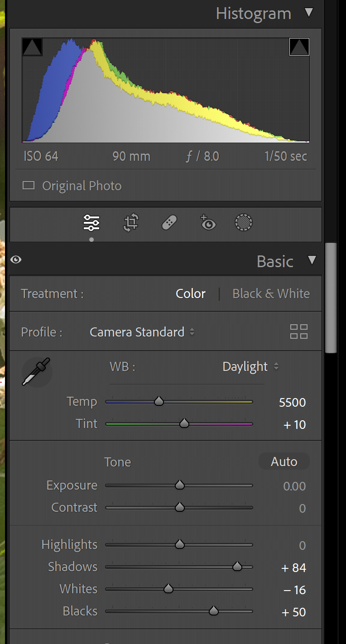The image size is (346, 644).
Task: Open the Masking circle tool
Action: (244, 223)
